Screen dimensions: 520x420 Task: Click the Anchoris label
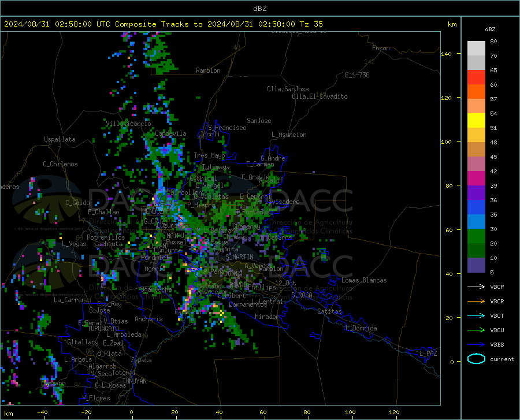click(x=148, y=319)
